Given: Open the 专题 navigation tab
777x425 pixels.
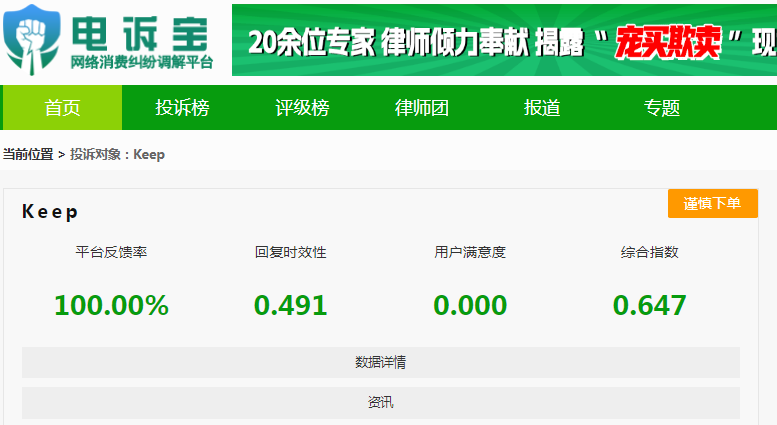Looking at the screenshot, I should coord(662,107).
